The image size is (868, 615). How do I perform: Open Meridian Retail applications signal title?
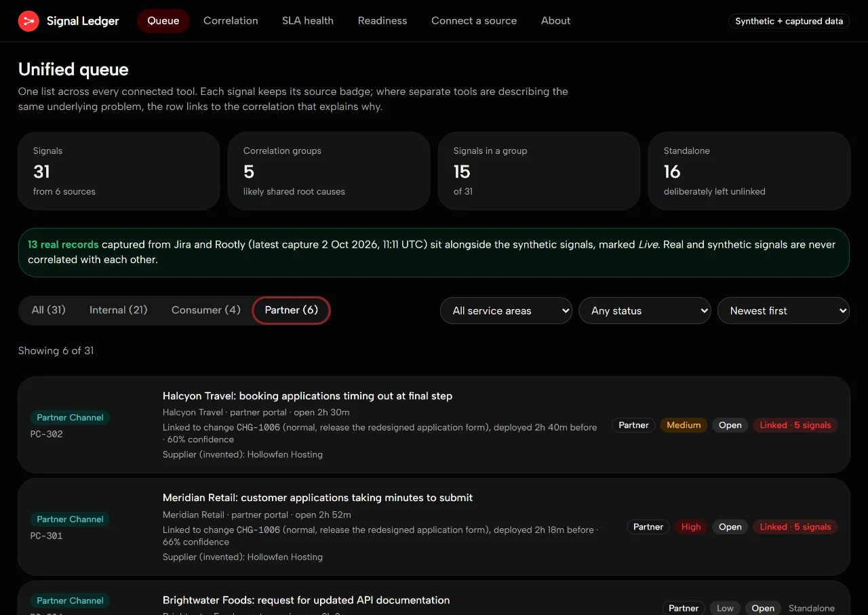coord(318,498)
